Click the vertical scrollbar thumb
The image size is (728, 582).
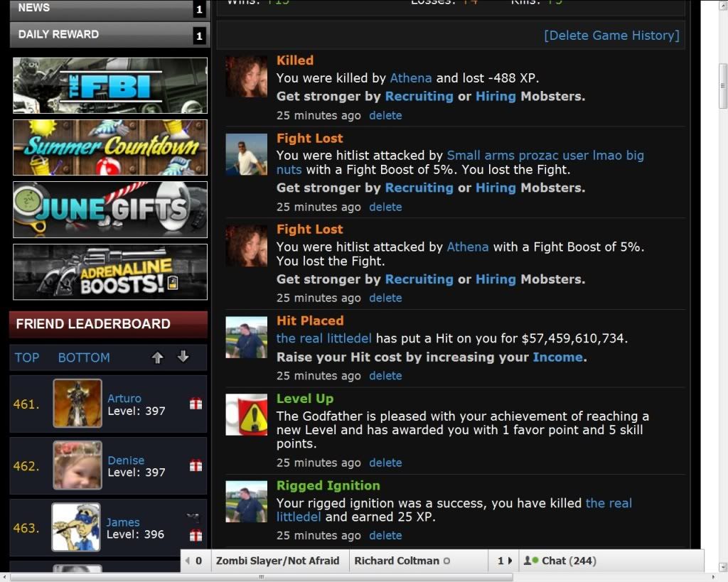coord(722,86)
